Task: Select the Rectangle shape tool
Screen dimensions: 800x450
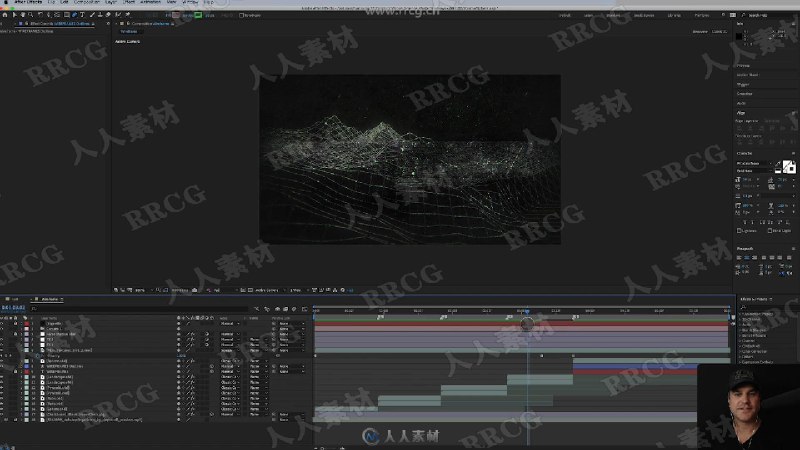Action: click(x=67, y=15)
